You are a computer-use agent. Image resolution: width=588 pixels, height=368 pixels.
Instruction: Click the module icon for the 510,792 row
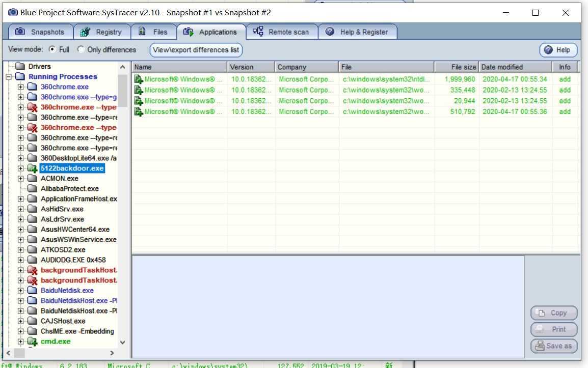click(139, 112)
